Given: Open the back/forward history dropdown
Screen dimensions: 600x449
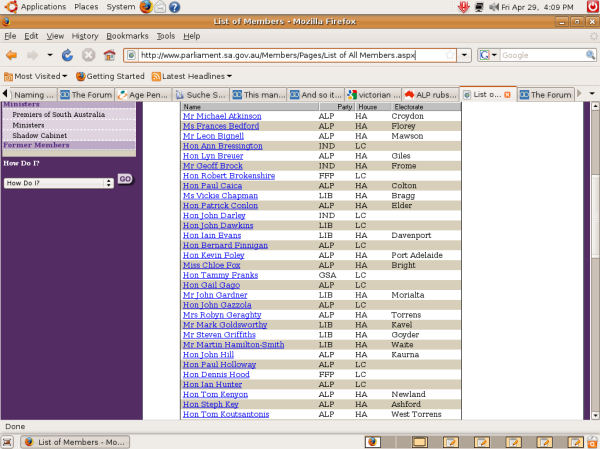Looking at the screenshot, I should [x=50, y=55].
